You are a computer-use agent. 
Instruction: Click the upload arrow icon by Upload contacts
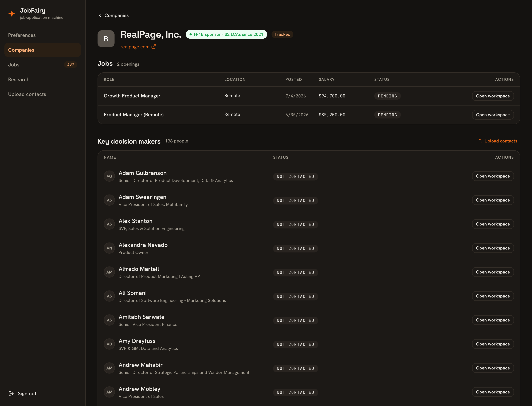pyautogui.click(x=480, y=141)
